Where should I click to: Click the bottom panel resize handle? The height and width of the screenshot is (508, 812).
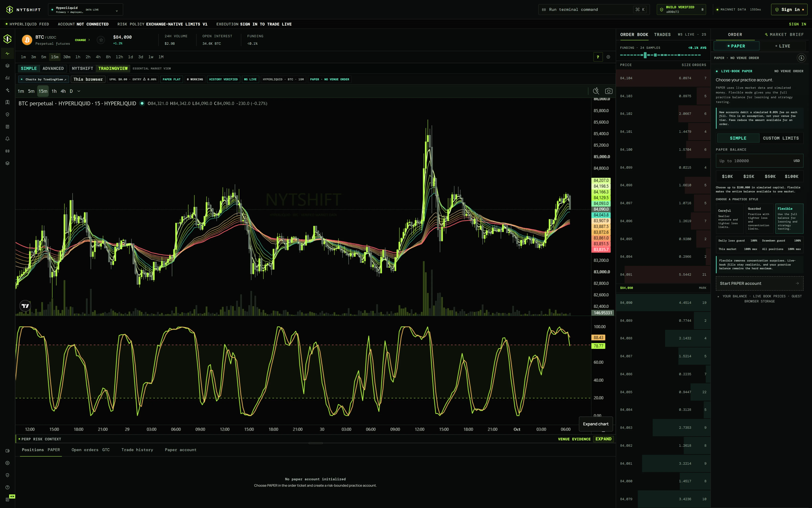315,443
